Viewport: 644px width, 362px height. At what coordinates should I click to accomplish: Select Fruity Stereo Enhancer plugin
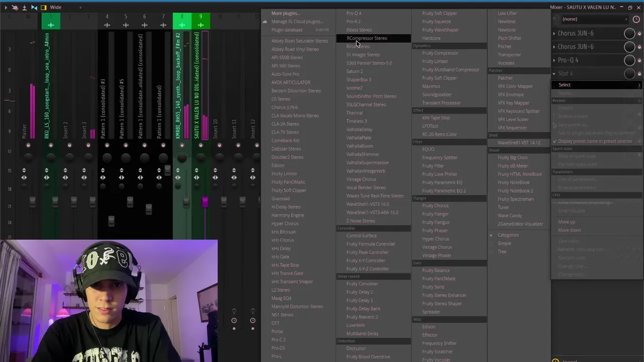(x=444, y=295)
